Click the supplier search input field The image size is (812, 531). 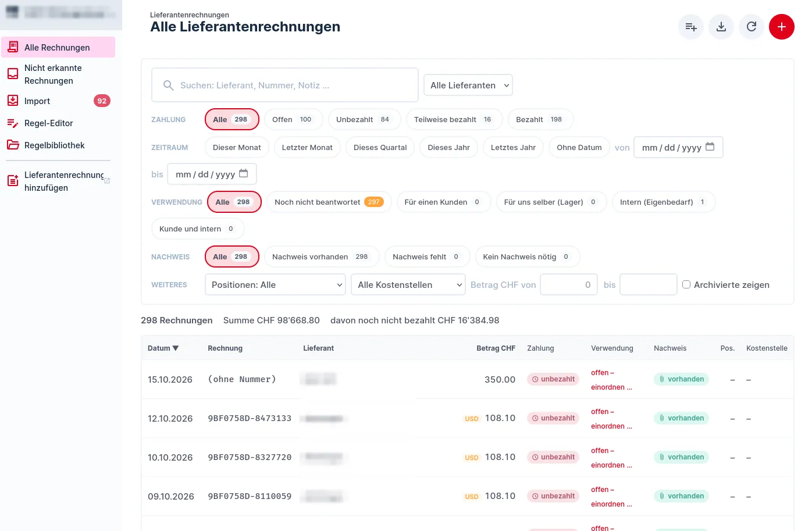pos(285,85)
